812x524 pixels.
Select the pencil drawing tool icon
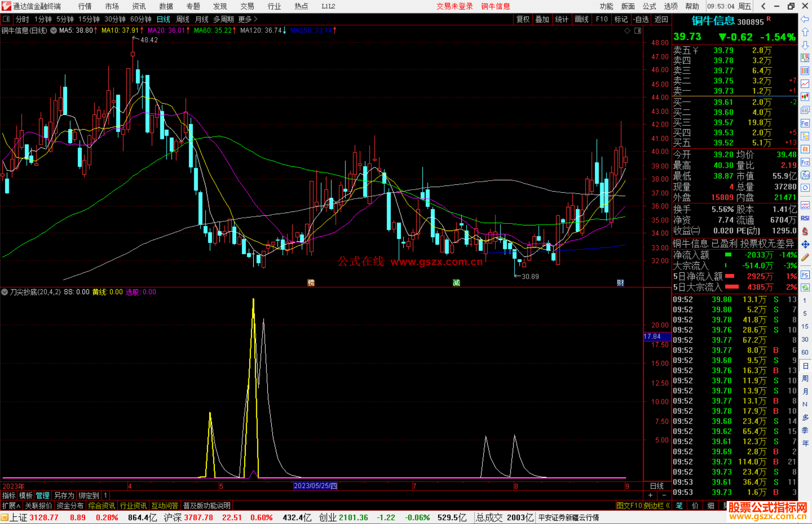point(805,257)
